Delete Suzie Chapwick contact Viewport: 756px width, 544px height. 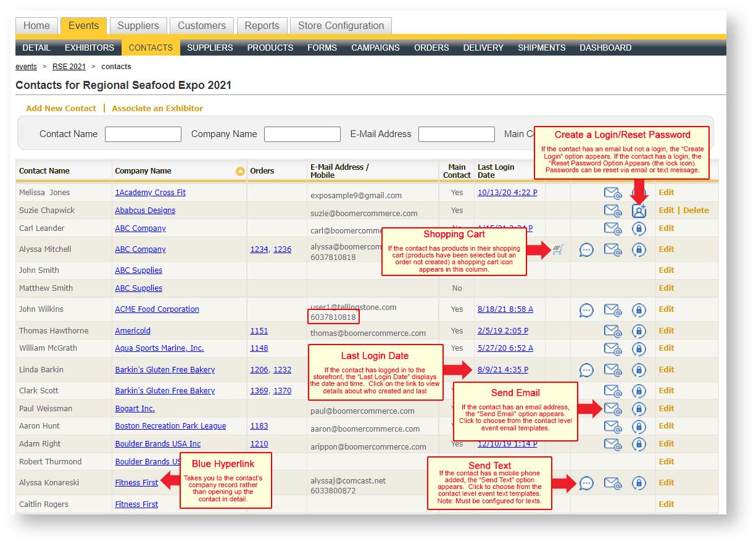point(696,211)
